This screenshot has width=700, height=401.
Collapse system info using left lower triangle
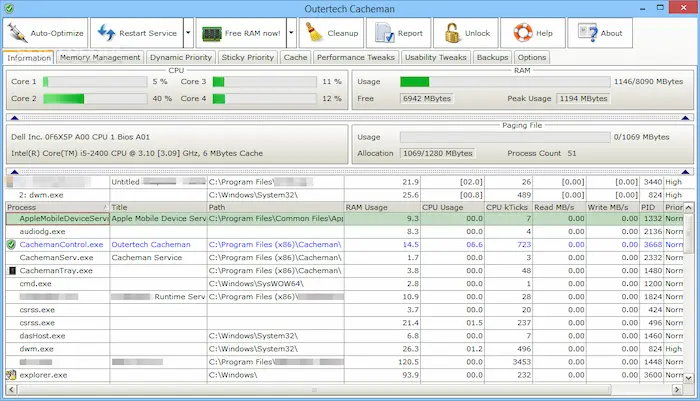pos(14,172)
